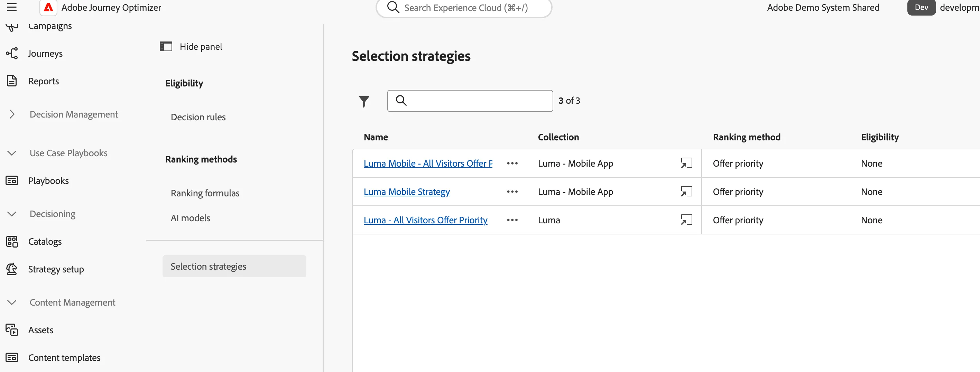Click the Catalogs icon in sidebar

pyautogui.click(x=12, y=242)
